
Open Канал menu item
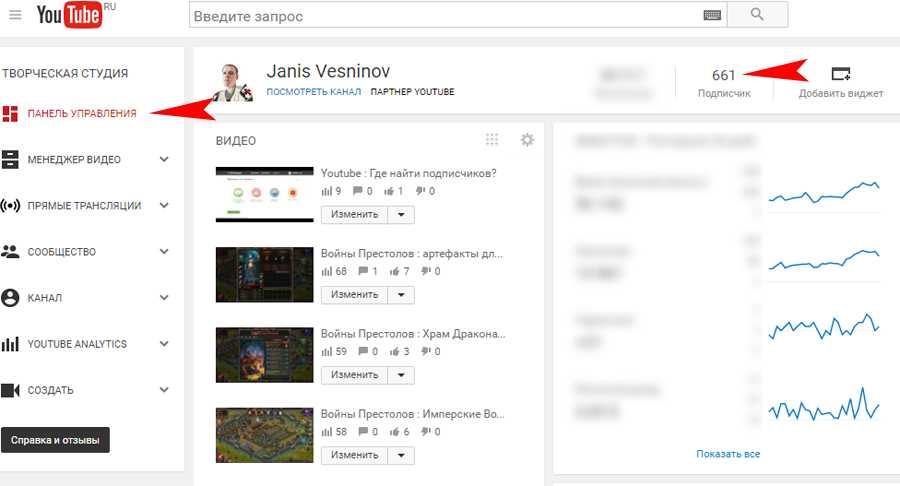point(45,298)
